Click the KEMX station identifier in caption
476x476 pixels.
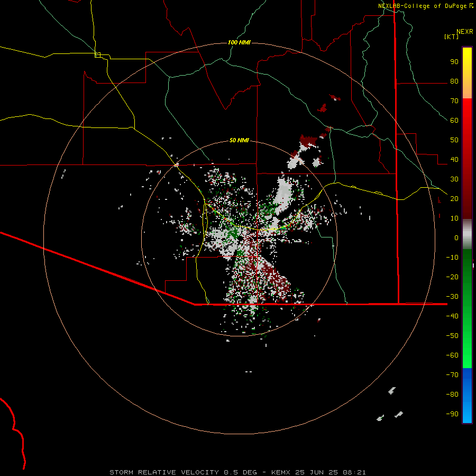point(281,472)
